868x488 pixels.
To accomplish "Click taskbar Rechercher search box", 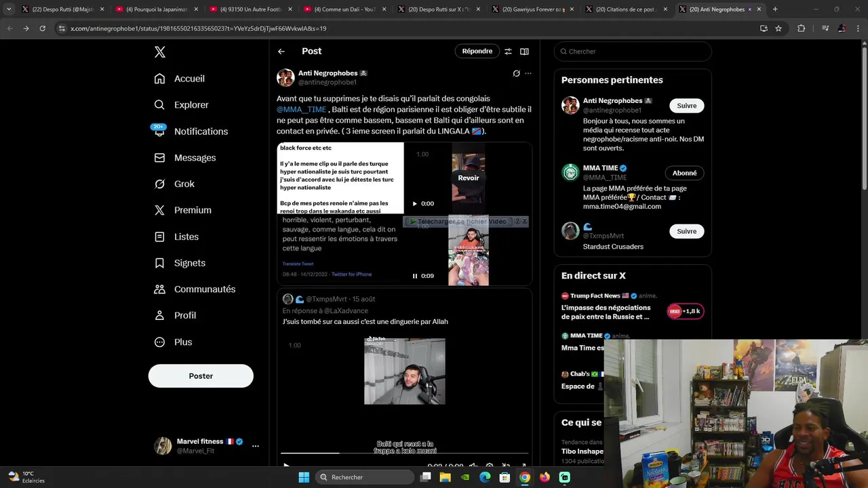I will pos(364,477).
